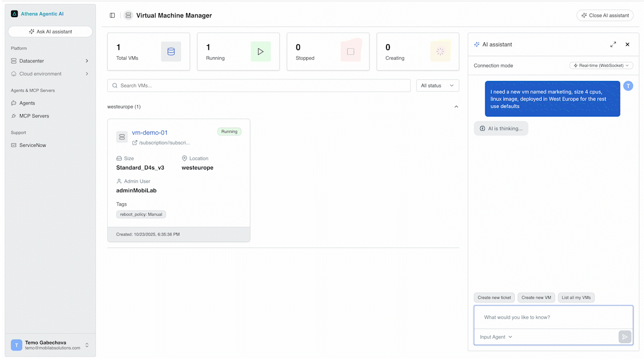The height and width of the screenshot is (362, 644).
Task: Expand the AI assistant panel to fullscreen
Action: point(613,44)
